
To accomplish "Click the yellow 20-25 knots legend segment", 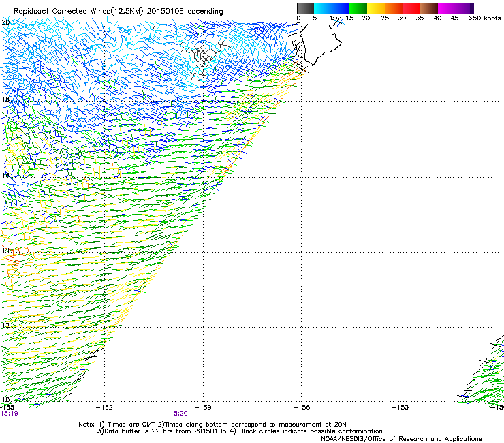I will point(376,8).
